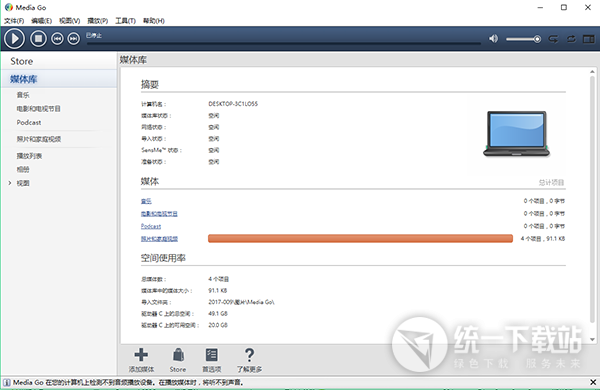Open the music category in the sidebar
The image size is (600, 390).
(x=23, y=95)
